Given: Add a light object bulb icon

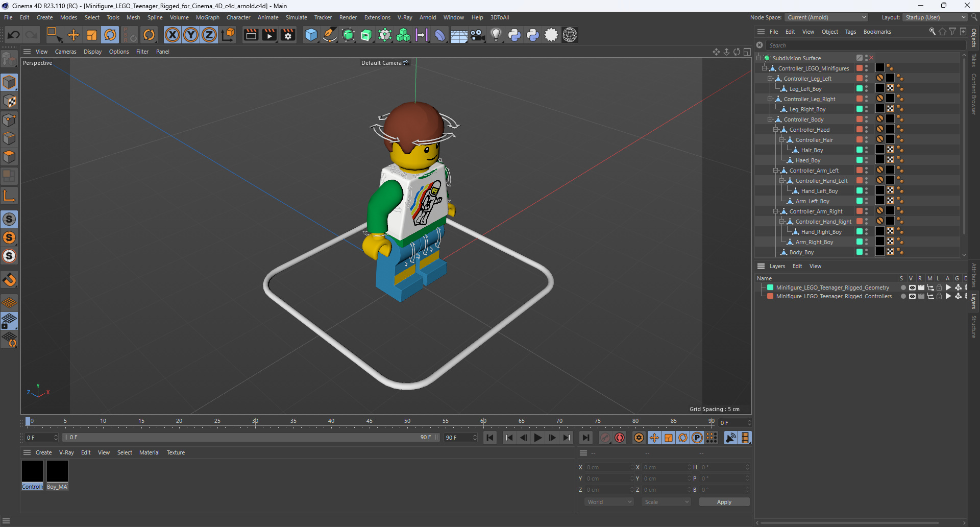Looking at the screenshot, I should coord(496,35).
